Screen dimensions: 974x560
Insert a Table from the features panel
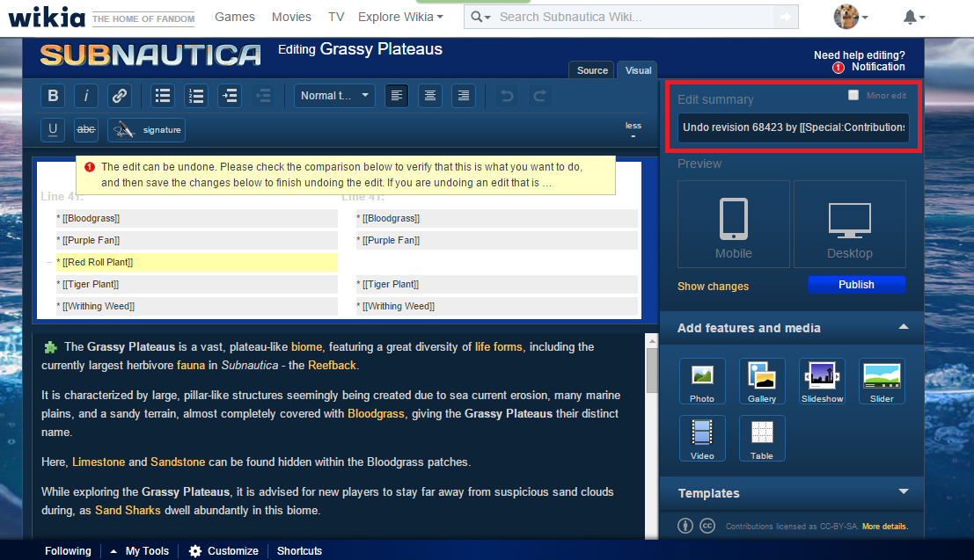[x=762, y=439]
